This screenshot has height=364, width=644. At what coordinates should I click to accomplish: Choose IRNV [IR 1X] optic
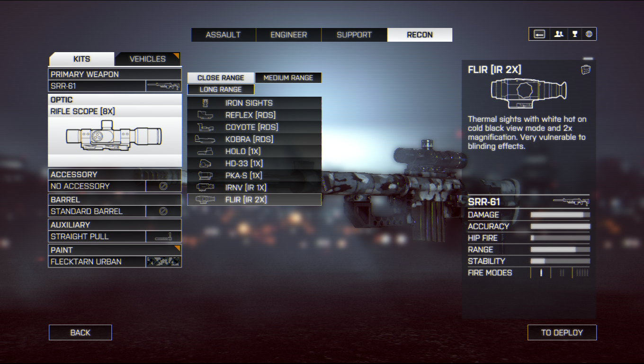(254, 188)
